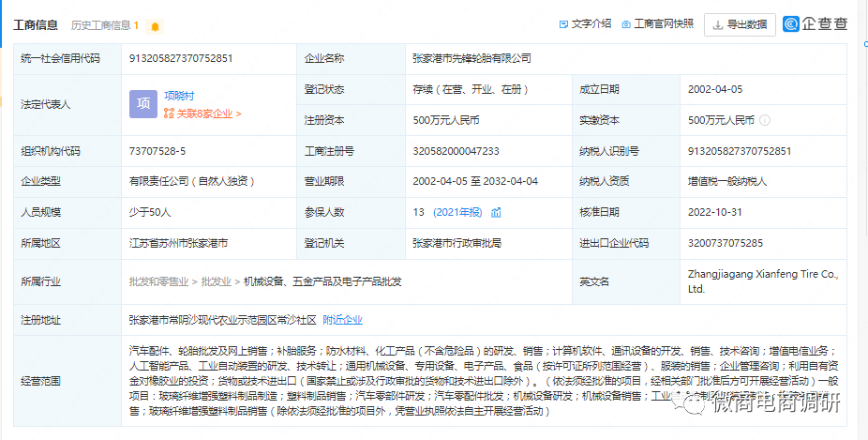The width and height of the screenshot is (868, 440).
Task: Open the 2021年报 annual report link
Action: 457,212
